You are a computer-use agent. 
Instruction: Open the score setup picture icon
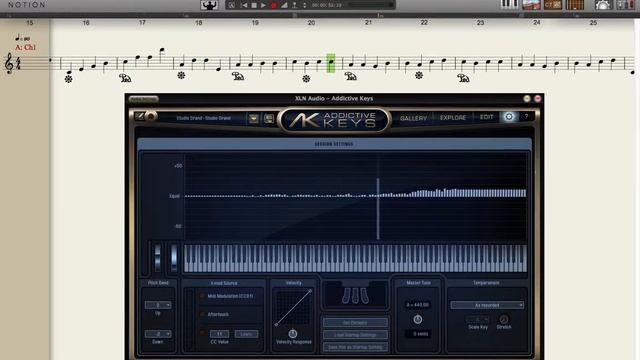tap(531, 4)
